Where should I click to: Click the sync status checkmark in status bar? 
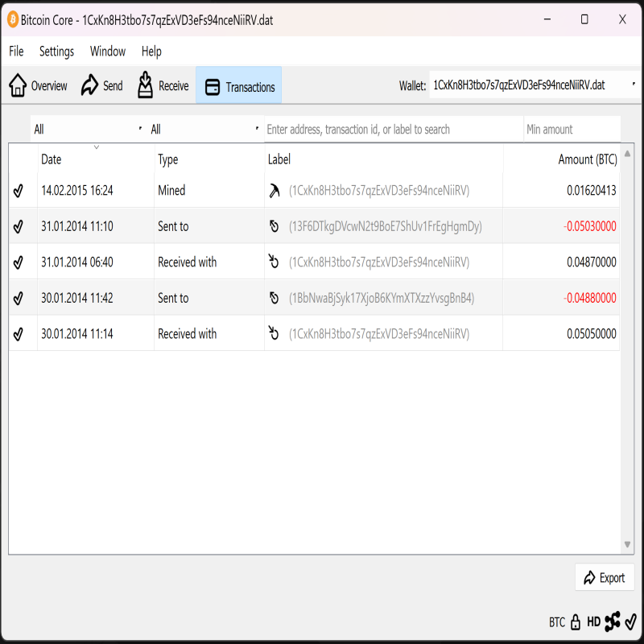631,621
